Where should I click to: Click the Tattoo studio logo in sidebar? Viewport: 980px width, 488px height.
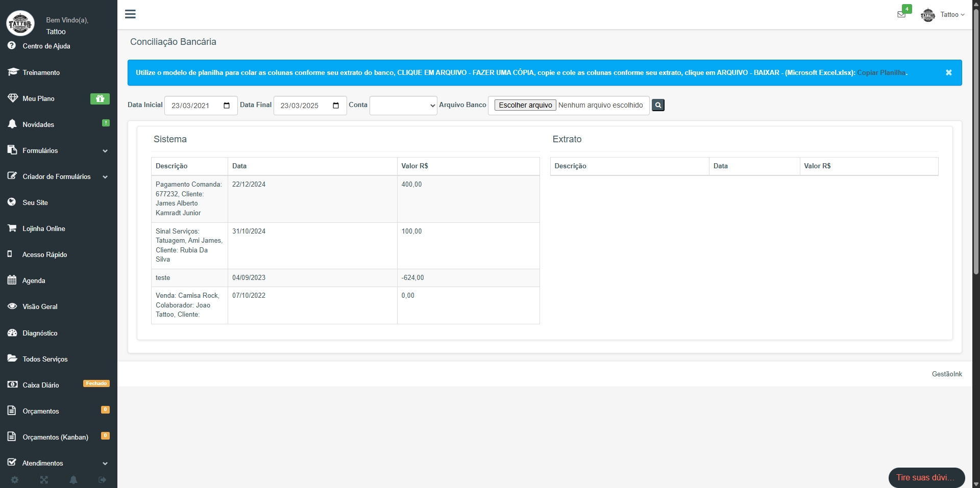[20, 23]
